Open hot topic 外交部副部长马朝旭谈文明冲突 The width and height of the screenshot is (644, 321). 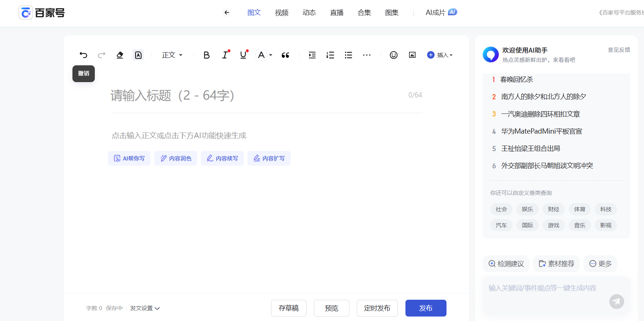(x=547, y=165)
